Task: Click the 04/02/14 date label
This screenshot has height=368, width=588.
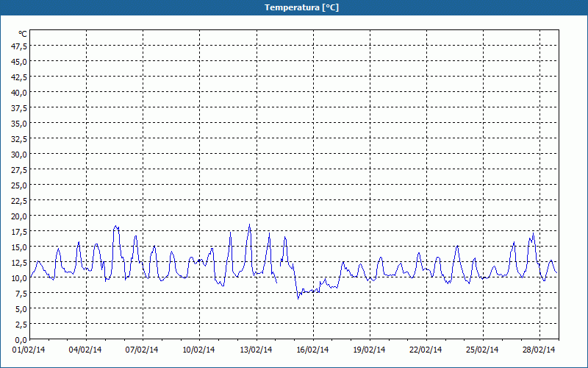Action: pyautogui.click(x=85, y=350)
